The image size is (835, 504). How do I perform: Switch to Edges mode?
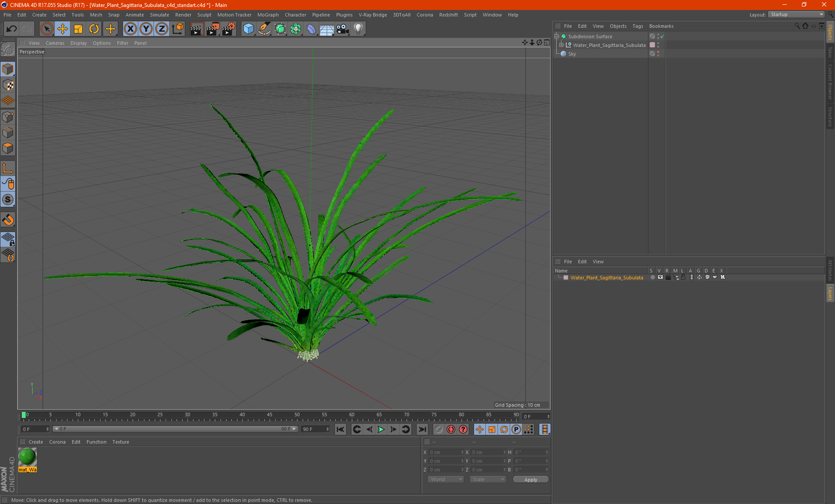tap(8, 133)
